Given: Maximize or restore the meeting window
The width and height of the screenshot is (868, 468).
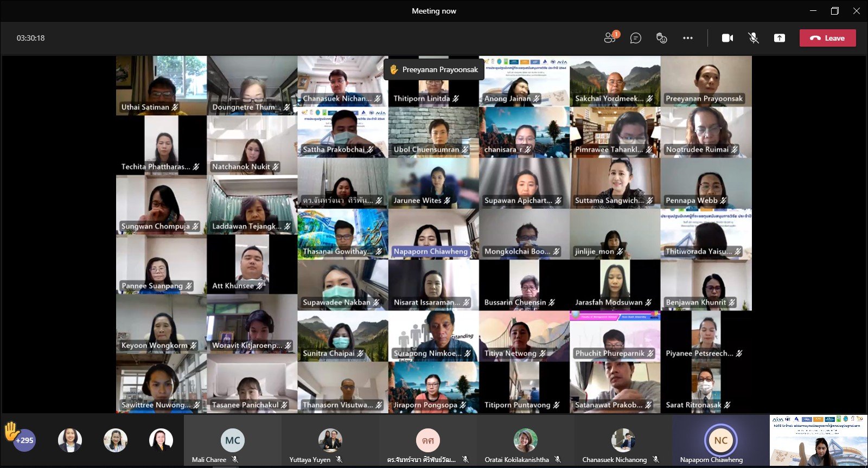Looking at the screenshot, I should point(835,11).
